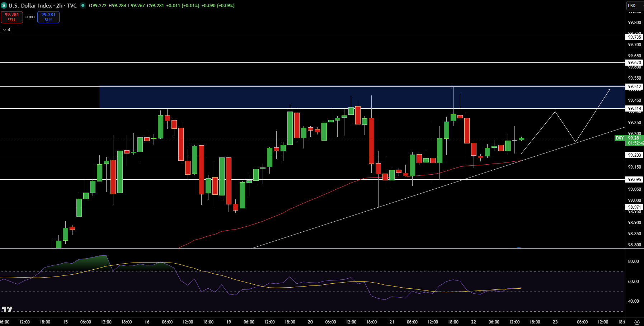Click date label 16 on time axis
Image resolution: width=644 pixels, height=326 pixels.
[x=147, y=322]
